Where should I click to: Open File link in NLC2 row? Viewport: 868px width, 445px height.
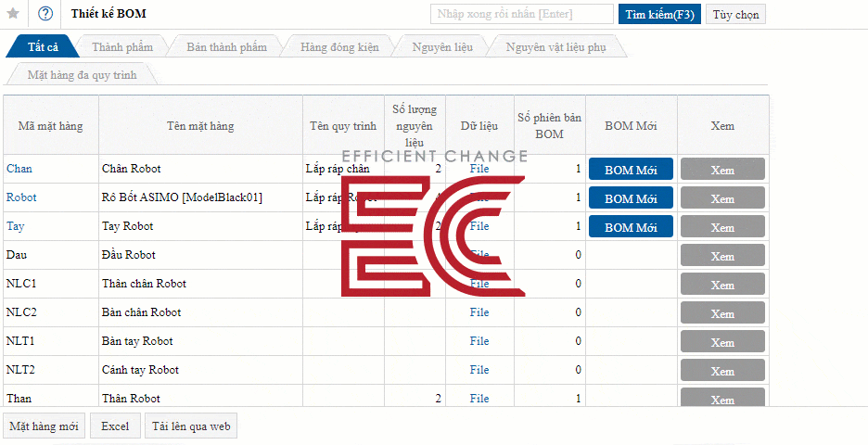coord(479,312)
